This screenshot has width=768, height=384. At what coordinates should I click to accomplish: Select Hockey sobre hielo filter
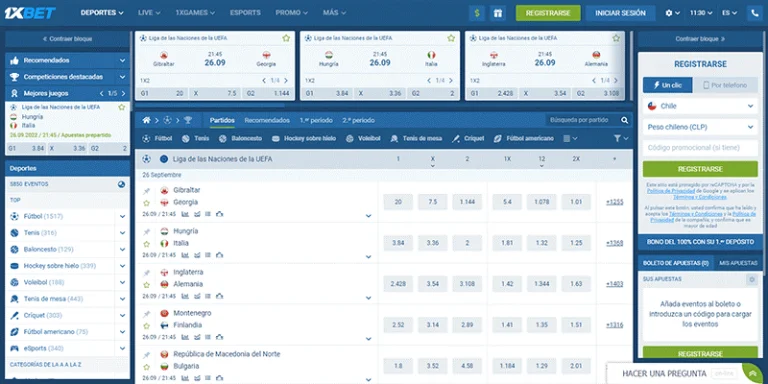[x=304, y=139]
